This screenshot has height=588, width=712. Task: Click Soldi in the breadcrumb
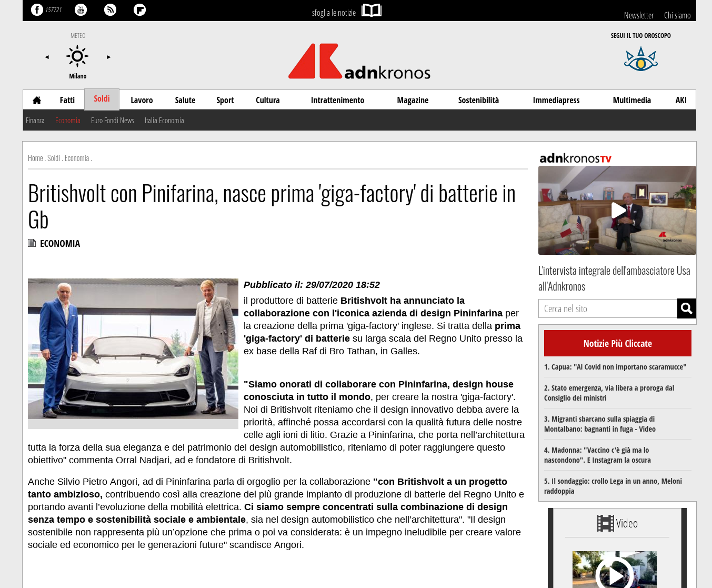coord(54,158)
